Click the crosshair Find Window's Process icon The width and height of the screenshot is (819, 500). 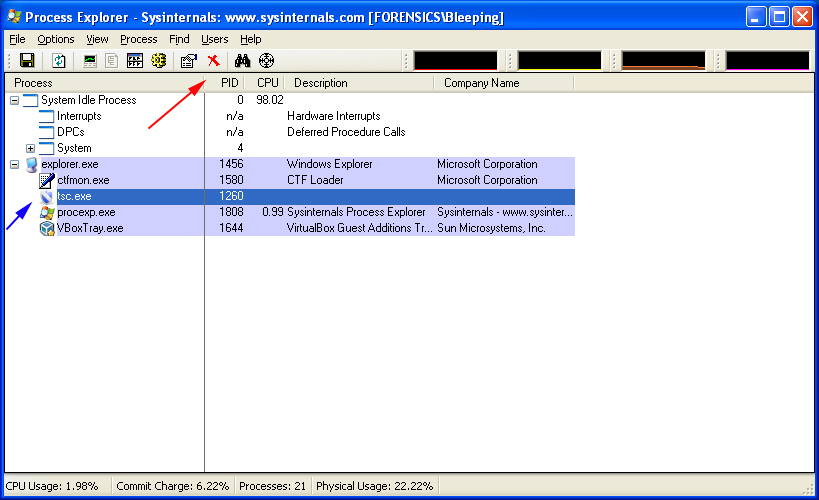coord(266,61)
